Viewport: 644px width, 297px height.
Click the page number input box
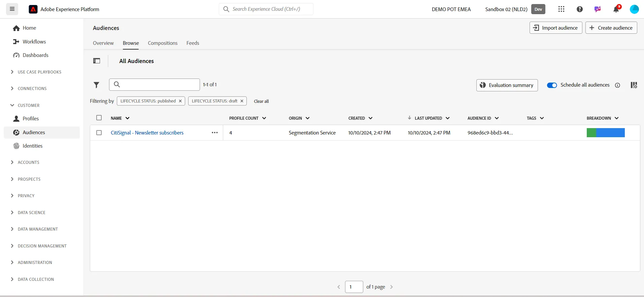[x=354, y=287]
